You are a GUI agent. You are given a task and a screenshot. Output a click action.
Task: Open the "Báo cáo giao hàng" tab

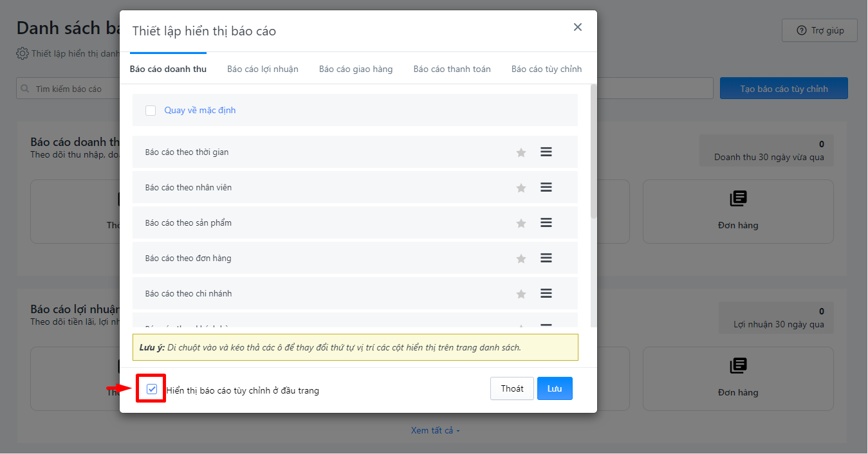pyautogui.click(x=356, y=69)
